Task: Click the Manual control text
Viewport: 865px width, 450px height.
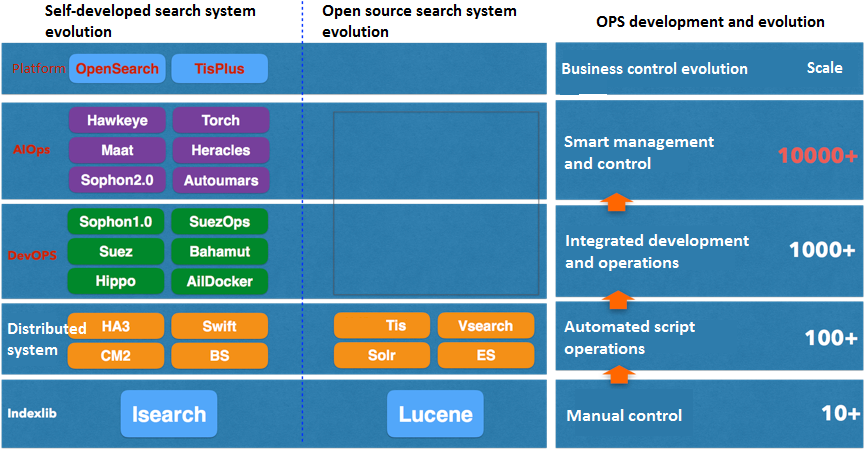Action: pyautogui.click(x=624, y=415)
